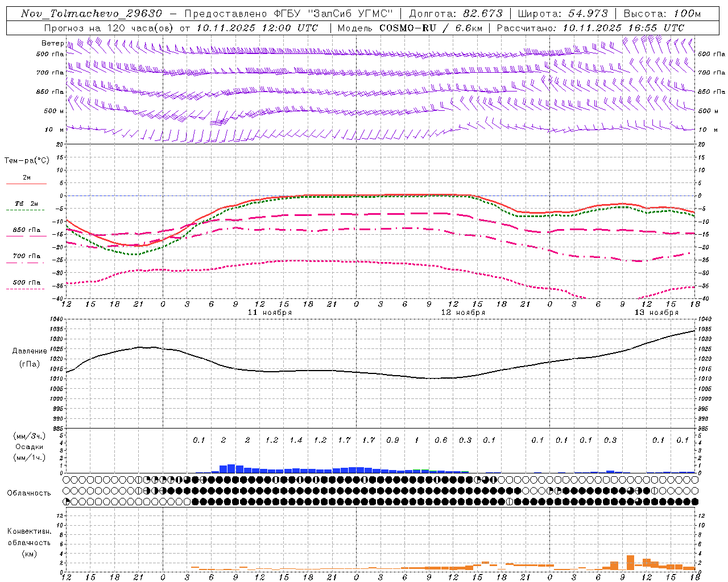This screenshot has width=728, height=582.
Task: Click the Широта: 54.973 header field
Action: pos(563,14)
